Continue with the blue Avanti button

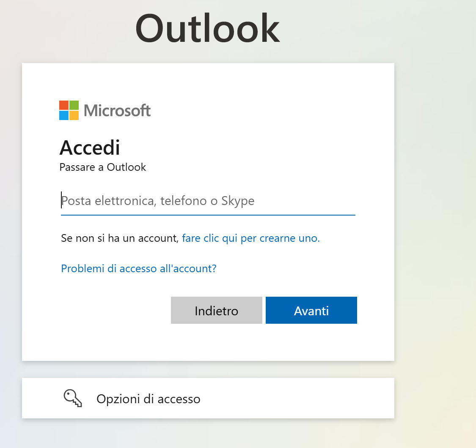[311, 310]
